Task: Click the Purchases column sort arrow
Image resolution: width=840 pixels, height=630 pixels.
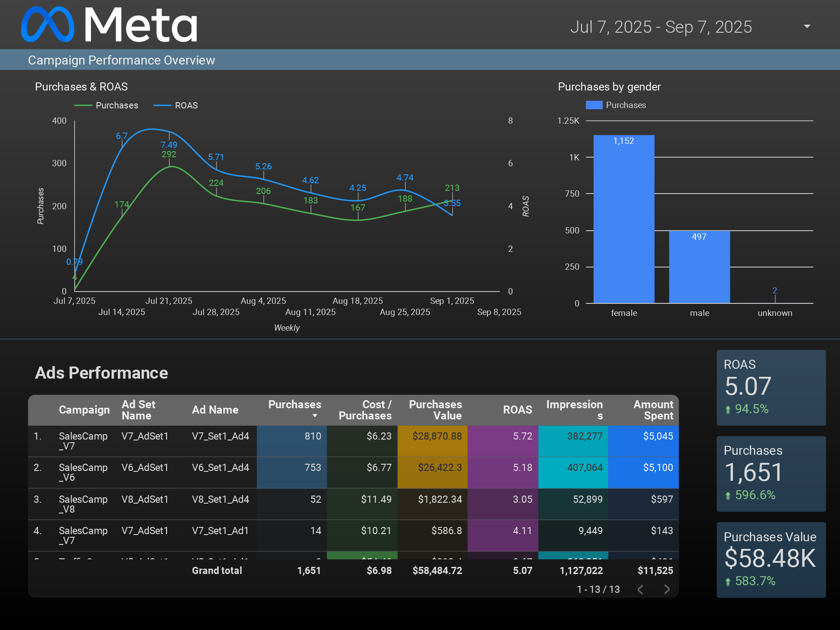Action: tap(315, 416)
